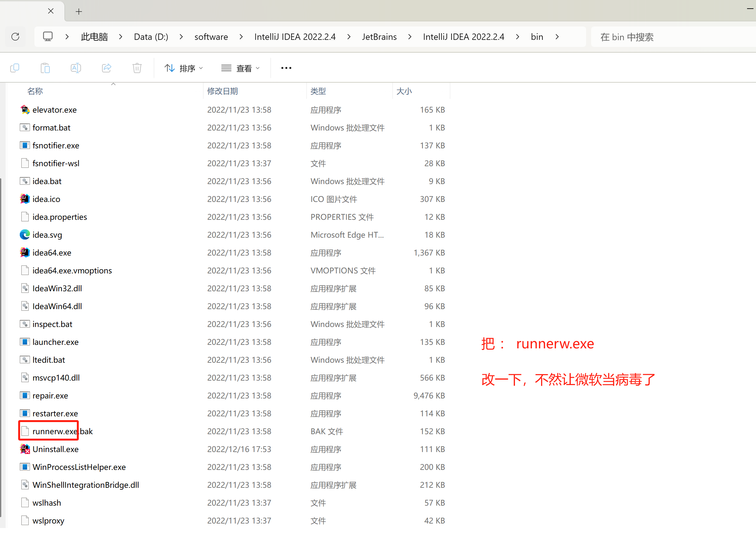Click the ICO 图片文件 type cell
The image size is (756, 542).
[334, 199]
